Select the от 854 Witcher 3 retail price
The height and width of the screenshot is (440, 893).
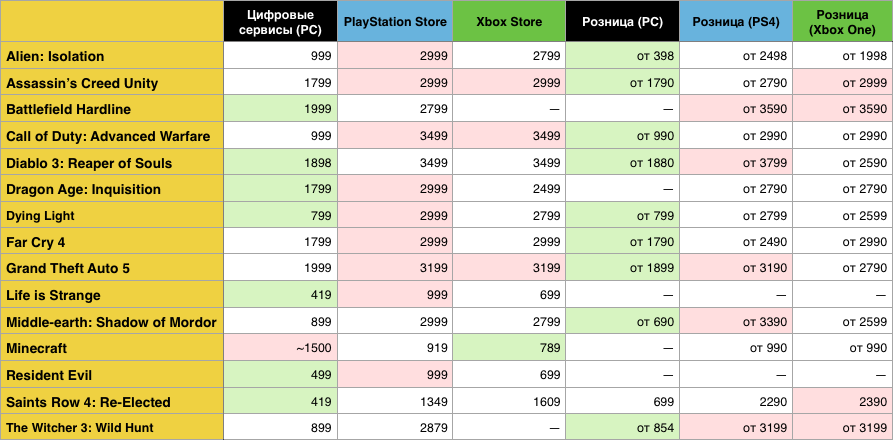pyautogui.click(x=622, y=429)
